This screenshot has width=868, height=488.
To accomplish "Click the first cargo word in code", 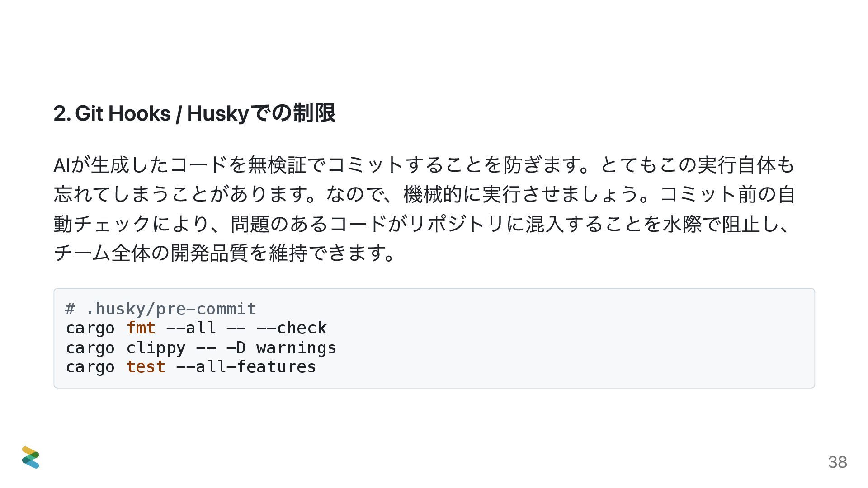I will coord(90,329).
